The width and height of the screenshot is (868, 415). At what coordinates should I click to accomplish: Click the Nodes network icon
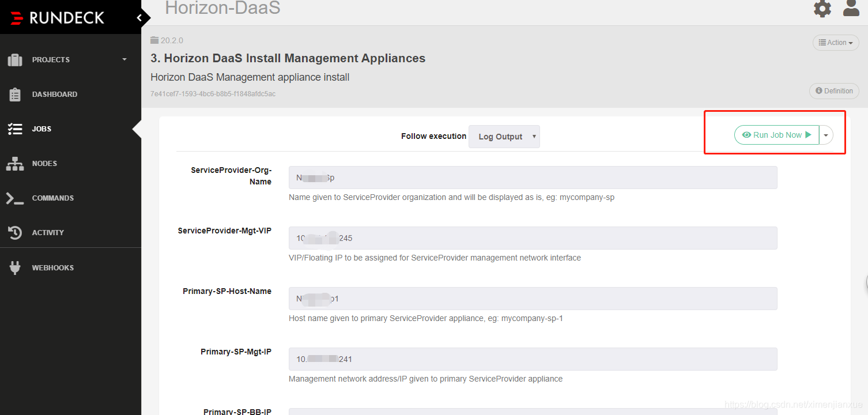[x=15, y=164]
